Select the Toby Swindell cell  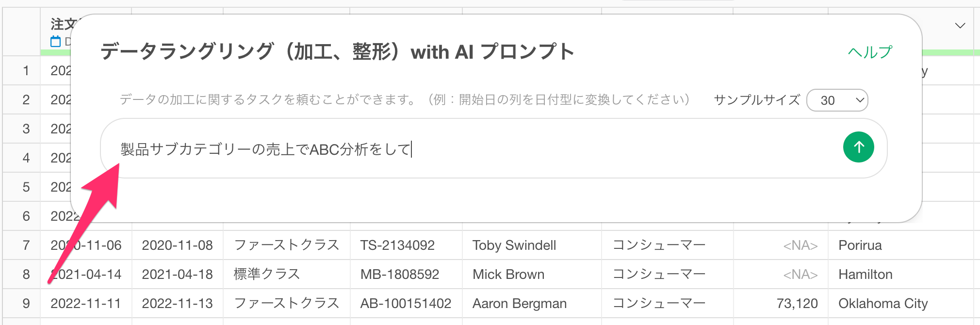[x=532, y=245]
